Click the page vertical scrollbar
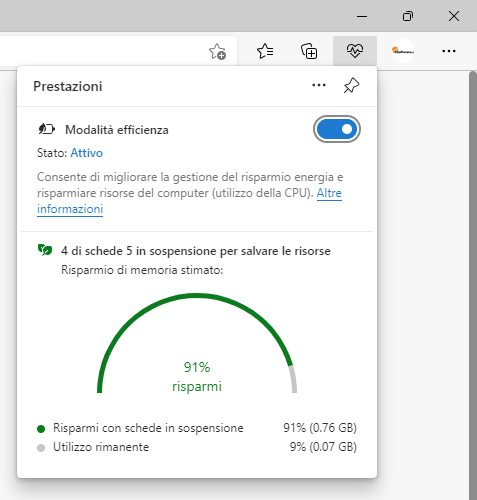 [473, 285]
